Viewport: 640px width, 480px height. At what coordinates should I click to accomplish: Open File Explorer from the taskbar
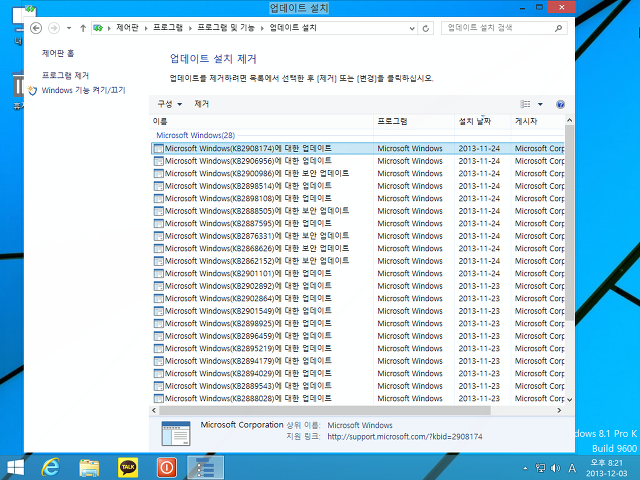click(x=89, y=467)
